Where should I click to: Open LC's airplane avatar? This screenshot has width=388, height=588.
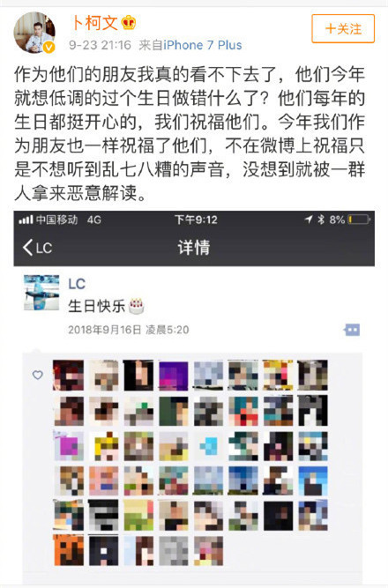(41, 293)
